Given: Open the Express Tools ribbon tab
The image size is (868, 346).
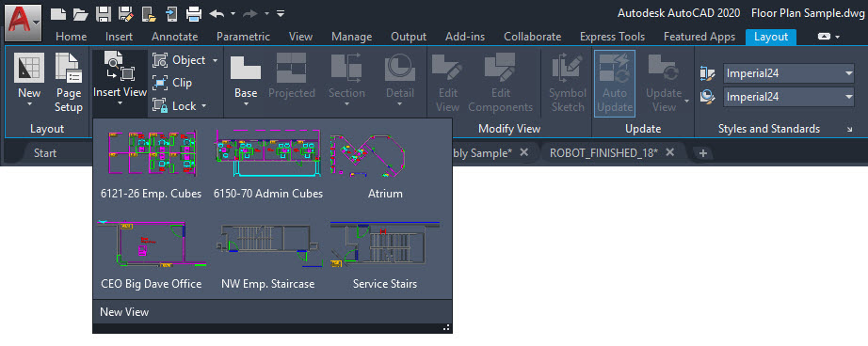Looking at the screenshot, I should (x=612, y=37).
